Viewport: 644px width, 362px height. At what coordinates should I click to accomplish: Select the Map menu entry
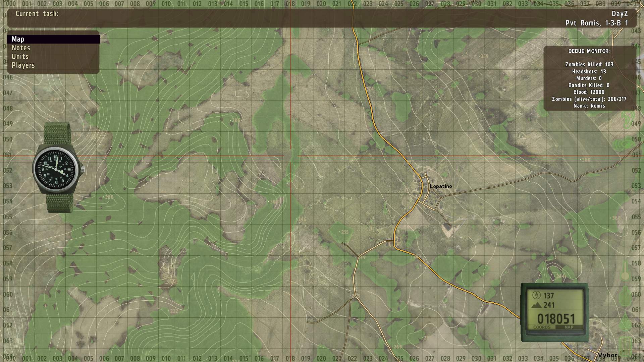53,39
